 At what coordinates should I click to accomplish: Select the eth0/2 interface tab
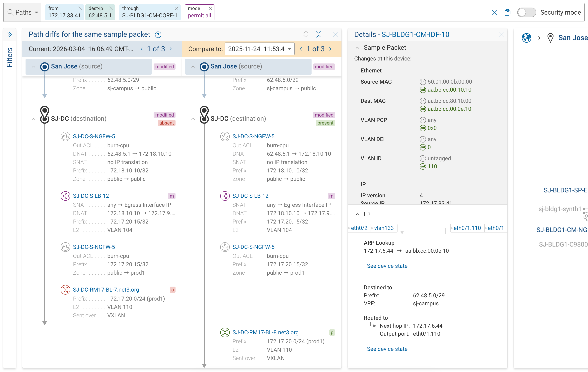359,228
